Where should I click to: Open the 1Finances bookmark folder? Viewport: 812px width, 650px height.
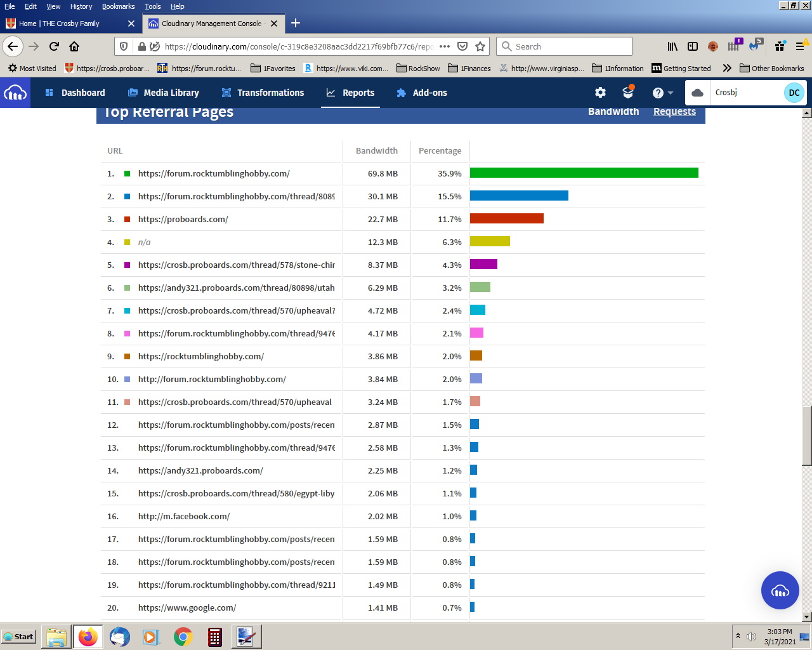(469, 68)
